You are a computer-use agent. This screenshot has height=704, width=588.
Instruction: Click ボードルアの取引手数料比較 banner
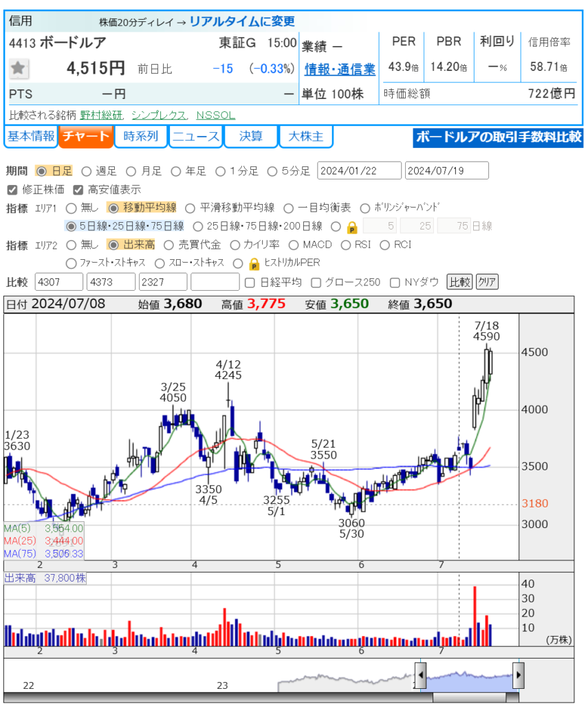coord(498,137)
